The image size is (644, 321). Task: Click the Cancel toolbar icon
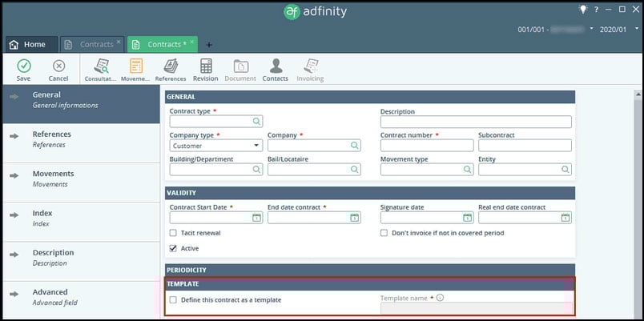point(58,69)
